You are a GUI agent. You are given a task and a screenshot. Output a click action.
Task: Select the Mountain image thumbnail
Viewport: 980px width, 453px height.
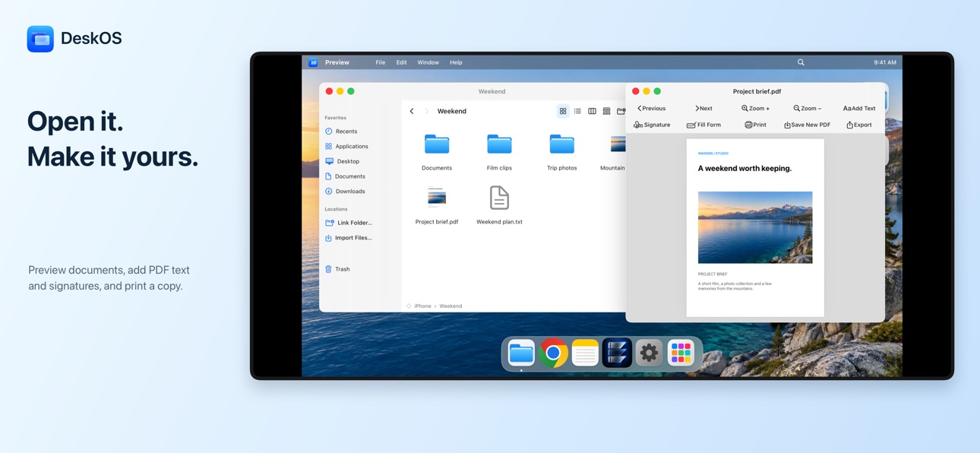tap(618, 144)
